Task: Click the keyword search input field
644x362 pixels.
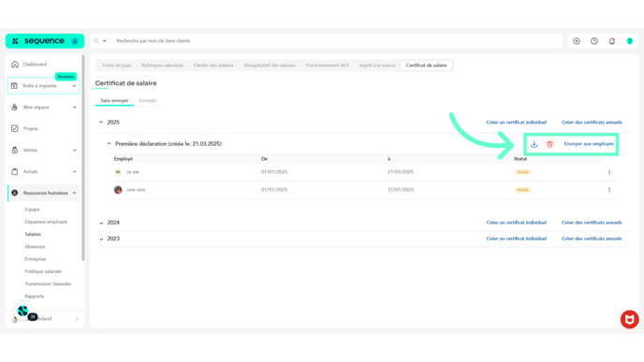Action: 337,41
